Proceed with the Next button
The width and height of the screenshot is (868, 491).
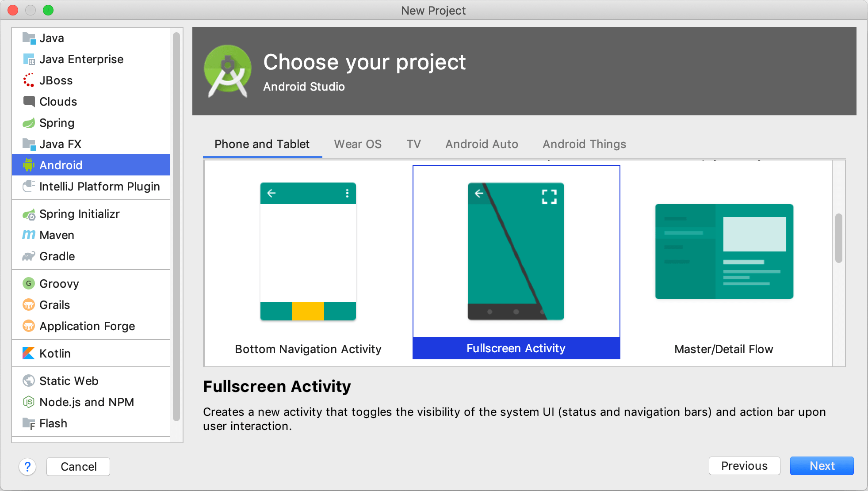pos(822,466)
